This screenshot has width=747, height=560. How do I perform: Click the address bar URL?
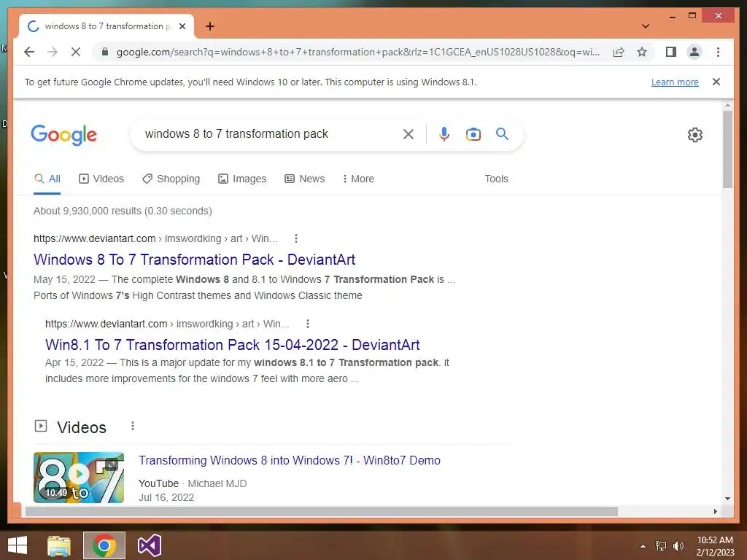pyautogui.click(x=357, y=52)
